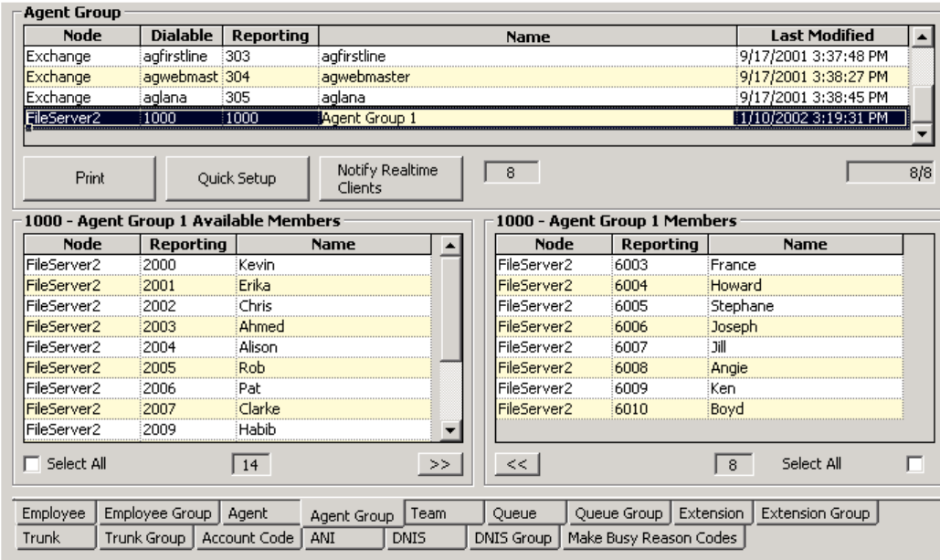This screenshot has width=940, height=560.
Task: Click Available Members Name column header
Action: (x=333, y=244)
